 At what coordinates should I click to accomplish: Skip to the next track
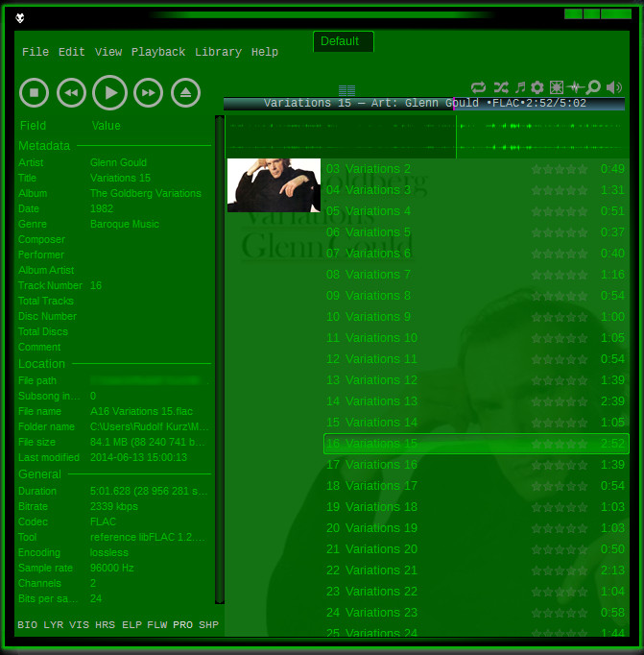coord(148,93)
